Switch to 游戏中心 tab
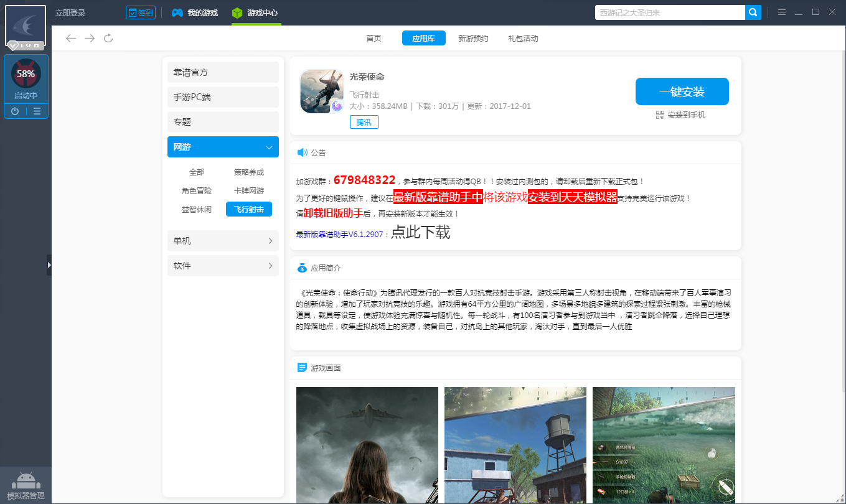This screenshot has width=846, height=504. (256, 13)
